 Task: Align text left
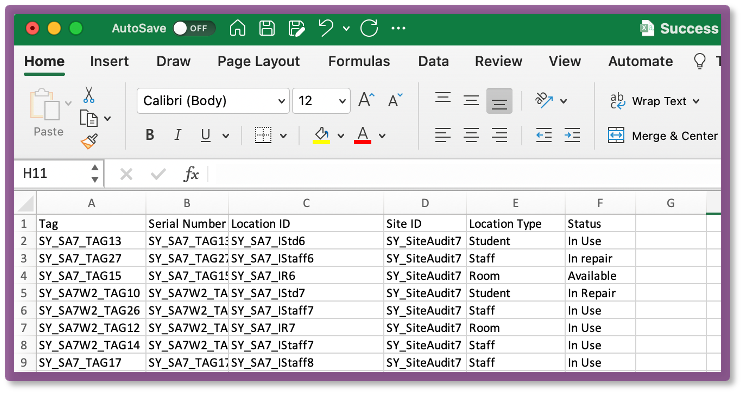point(443,135)
